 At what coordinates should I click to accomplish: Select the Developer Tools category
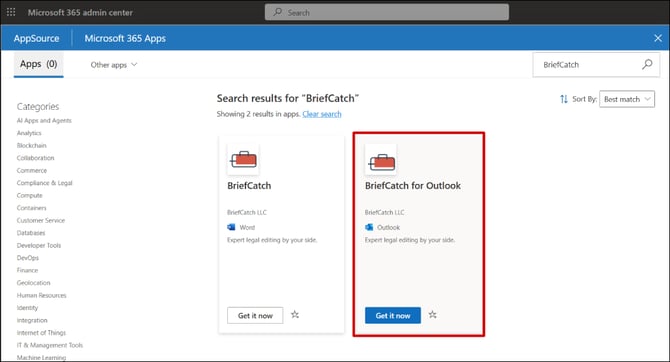click(x=39, y=245)
